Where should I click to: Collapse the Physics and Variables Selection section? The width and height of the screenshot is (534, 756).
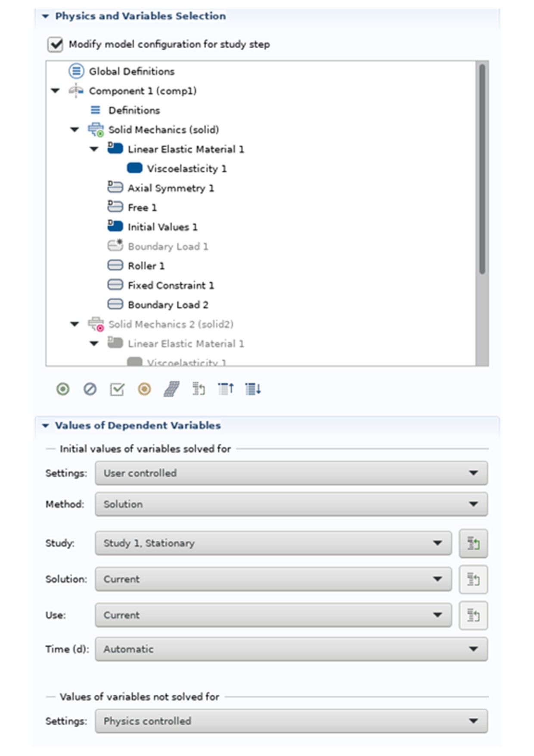(x=45, y=16)
